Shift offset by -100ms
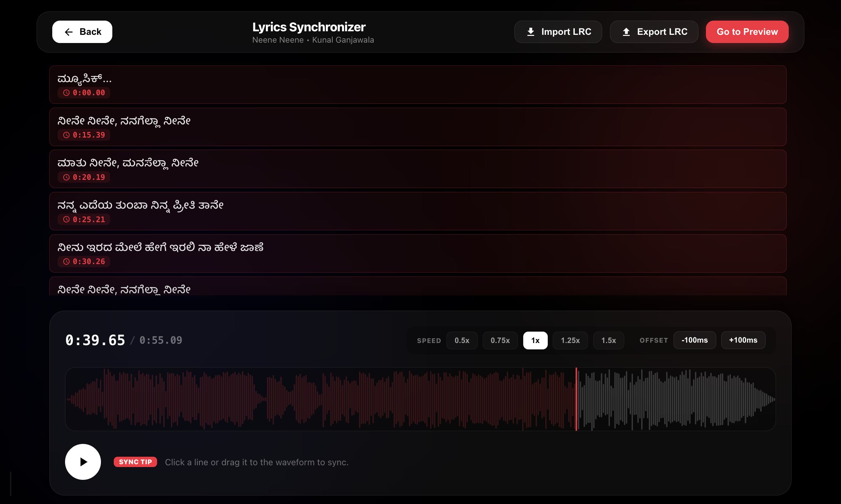This screenshot has width=841, height=504. tap(695, 340)
